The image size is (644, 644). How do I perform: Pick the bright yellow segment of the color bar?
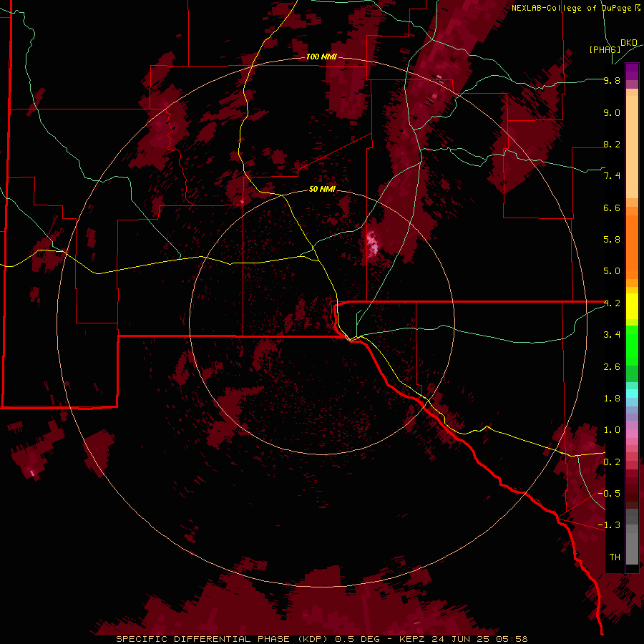click(x=632, y=306)
